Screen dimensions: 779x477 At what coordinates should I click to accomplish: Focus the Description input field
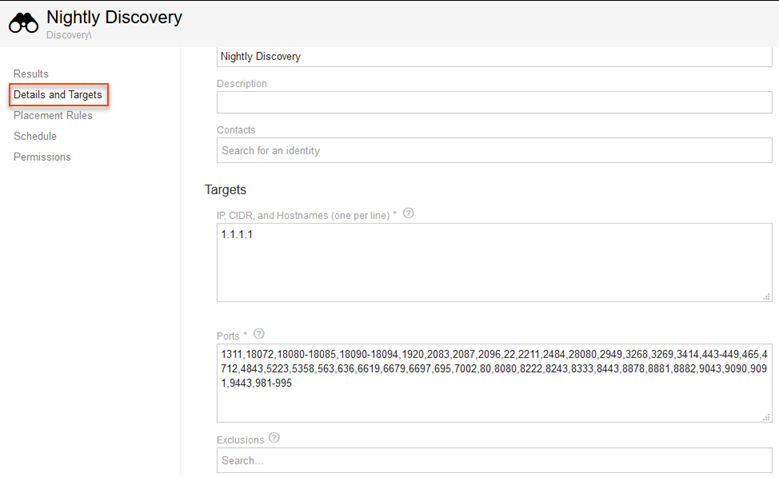point(494,102)
